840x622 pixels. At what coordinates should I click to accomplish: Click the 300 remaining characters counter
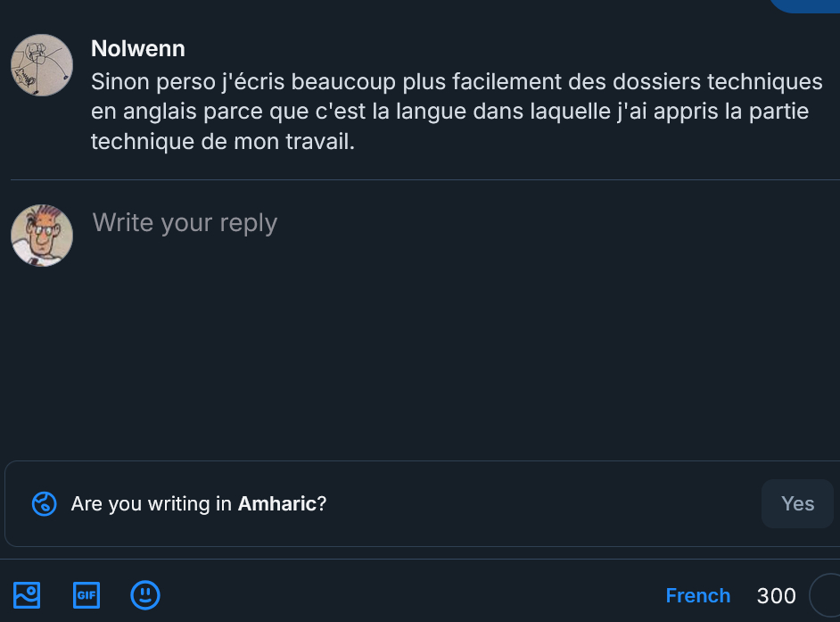point(776,595)
